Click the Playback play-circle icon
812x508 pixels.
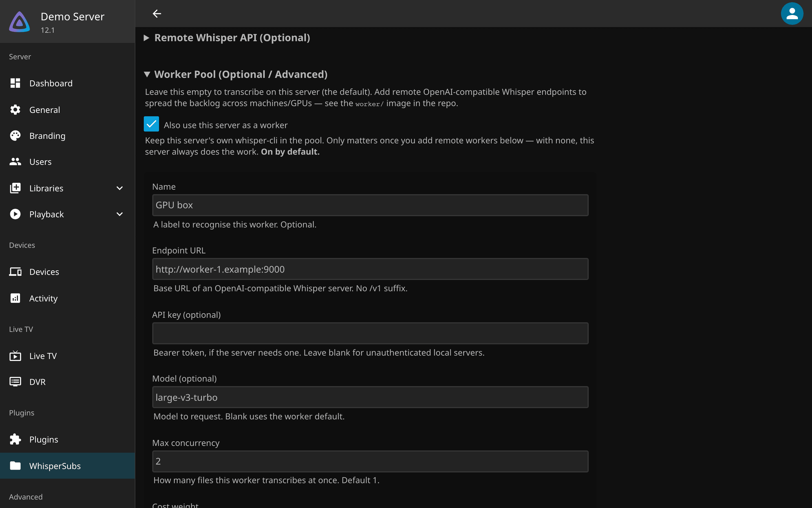(15, 214)
